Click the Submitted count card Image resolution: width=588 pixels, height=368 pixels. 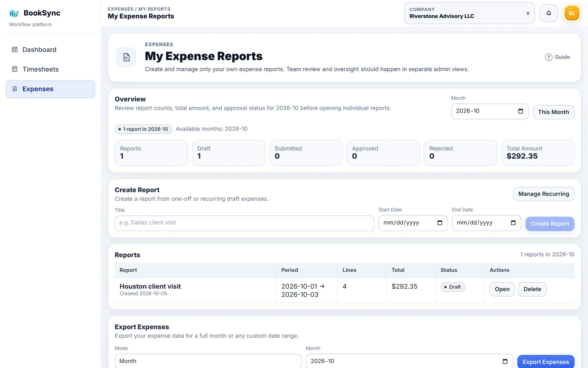coord(306,153)
